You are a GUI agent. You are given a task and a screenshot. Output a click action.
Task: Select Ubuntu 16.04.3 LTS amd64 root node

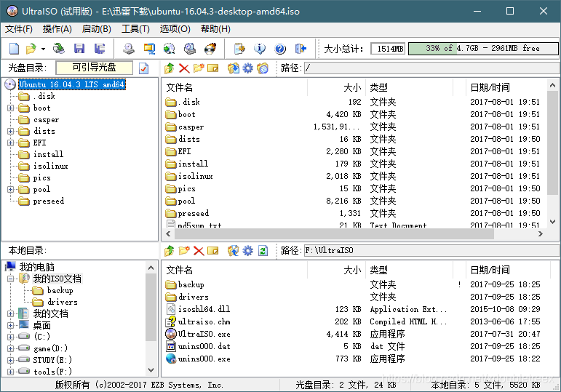coord(72,85)
